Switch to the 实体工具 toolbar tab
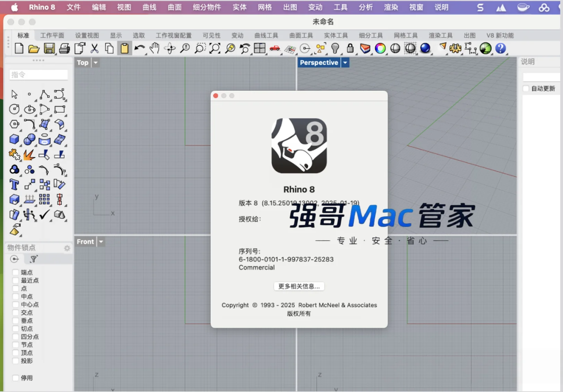The image size is (563, 392). [x=336, y=35]
